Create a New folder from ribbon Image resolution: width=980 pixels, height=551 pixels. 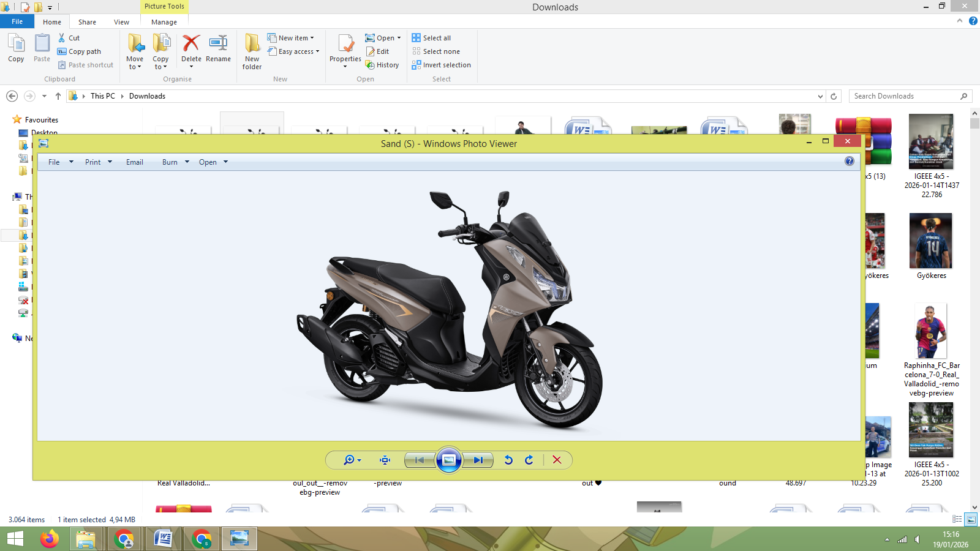point(252,51)
